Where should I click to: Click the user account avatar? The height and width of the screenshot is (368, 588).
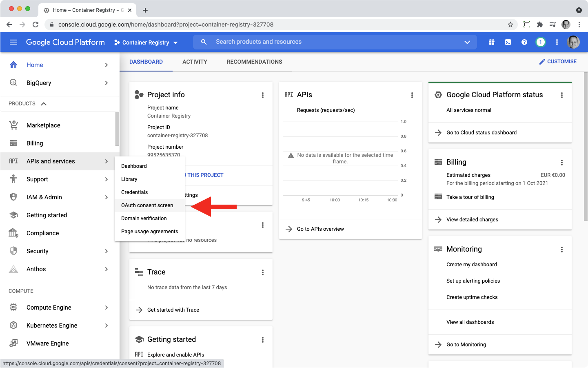click(x=573, y=42)
